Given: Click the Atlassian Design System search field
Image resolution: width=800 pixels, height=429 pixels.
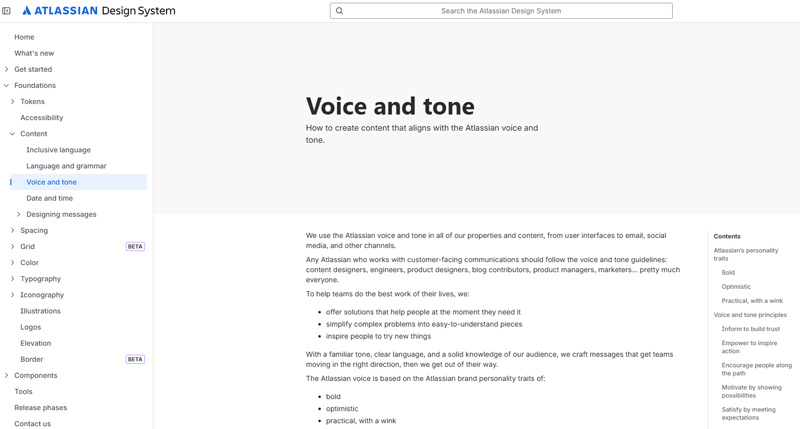Looking at the screenshot, I should pos(500,11).
